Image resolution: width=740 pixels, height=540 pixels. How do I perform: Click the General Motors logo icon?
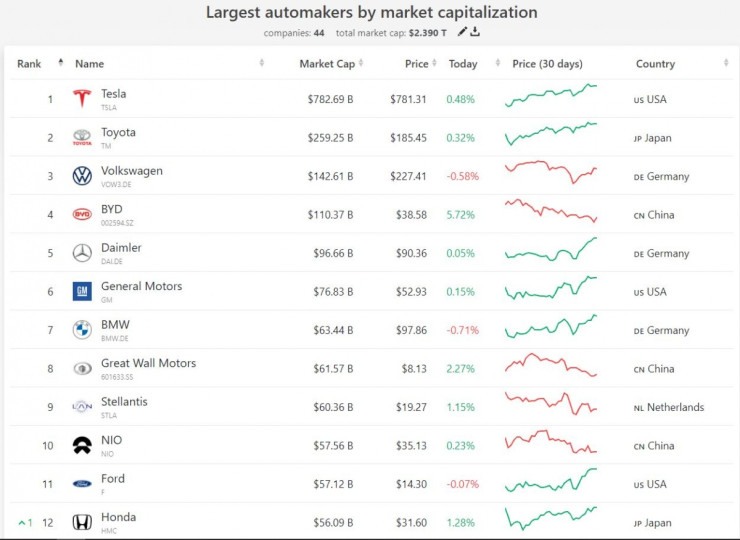82,291
